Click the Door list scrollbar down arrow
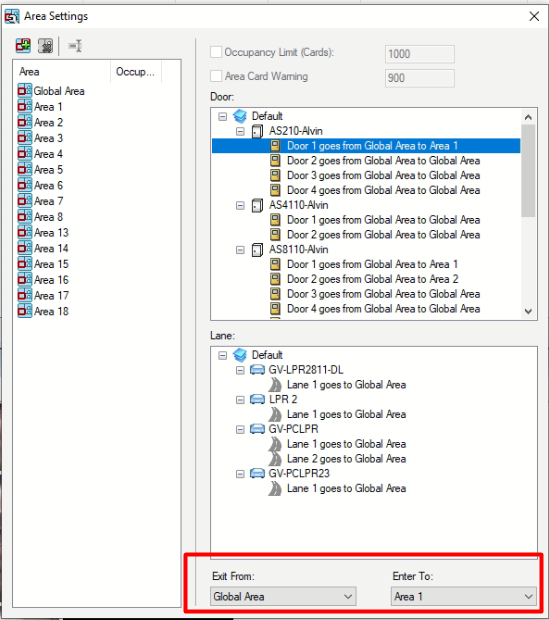 click(528, 311)
